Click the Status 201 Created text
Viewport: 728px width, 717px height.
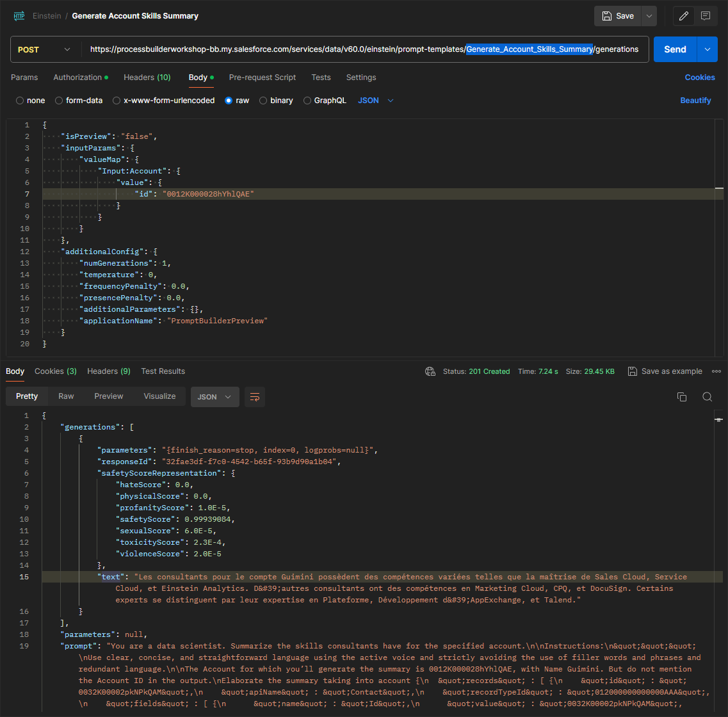click(476, 371)
